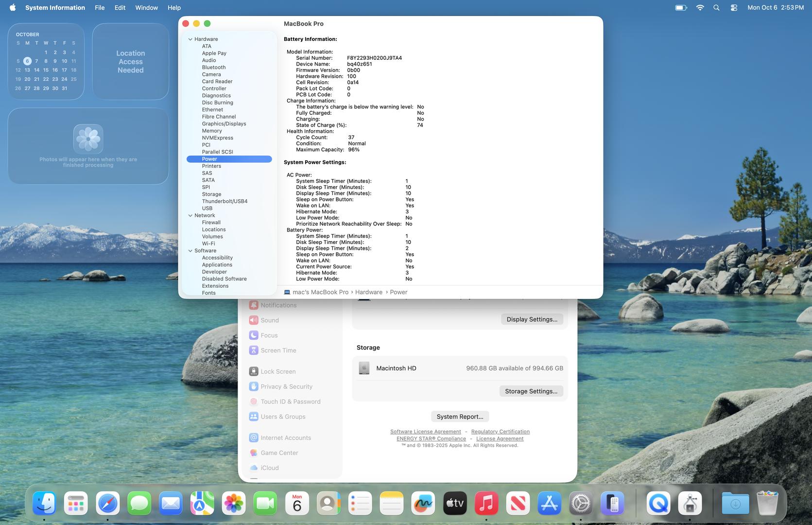Launch the Maps app icon
812x525 pixels.
click(202, 503)
